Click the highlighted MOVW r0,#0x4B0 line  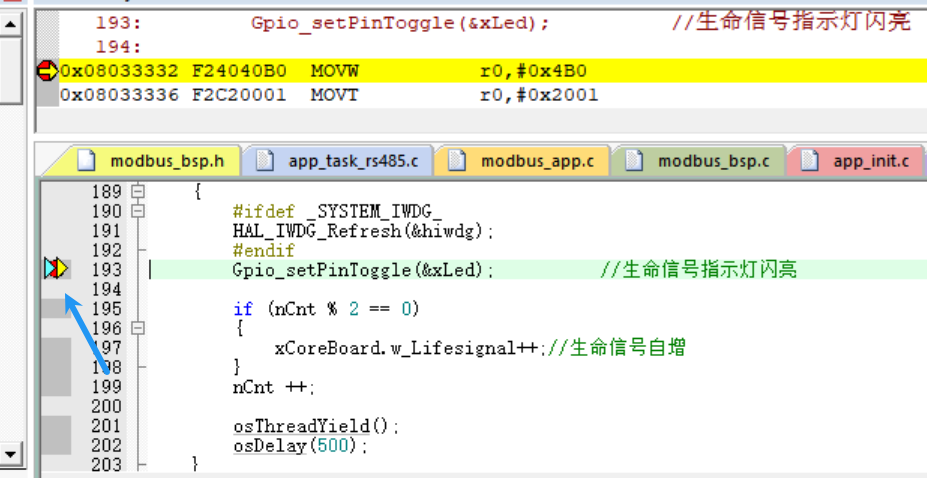click(x=492, y=71)
